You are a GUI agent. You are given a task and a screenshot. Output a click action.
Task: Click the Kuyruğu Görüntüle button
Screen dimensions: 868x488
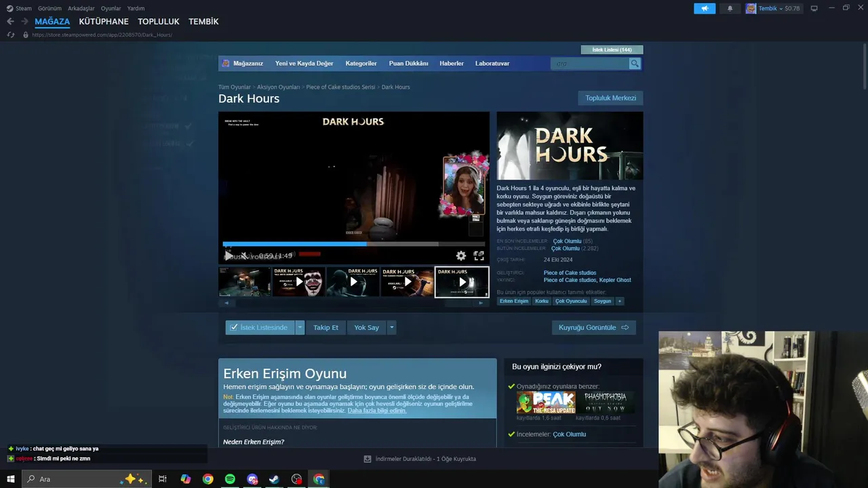(593, 327)
